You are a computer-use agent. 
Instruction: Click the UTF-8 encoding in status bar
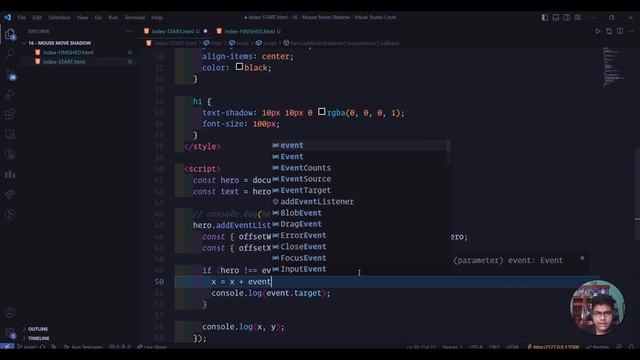pyautogui.click(x=476, y=347)
